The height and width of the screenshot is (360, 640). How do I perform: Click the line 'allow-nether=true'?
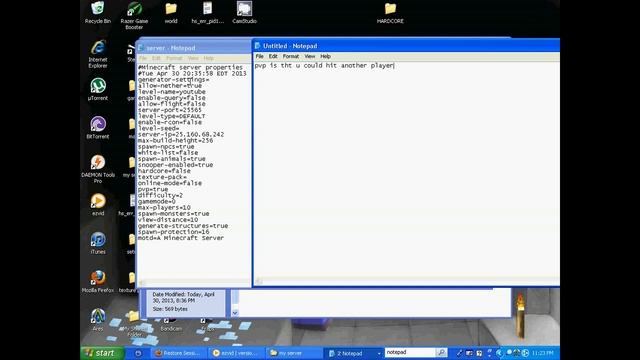(x=170, y=86)
